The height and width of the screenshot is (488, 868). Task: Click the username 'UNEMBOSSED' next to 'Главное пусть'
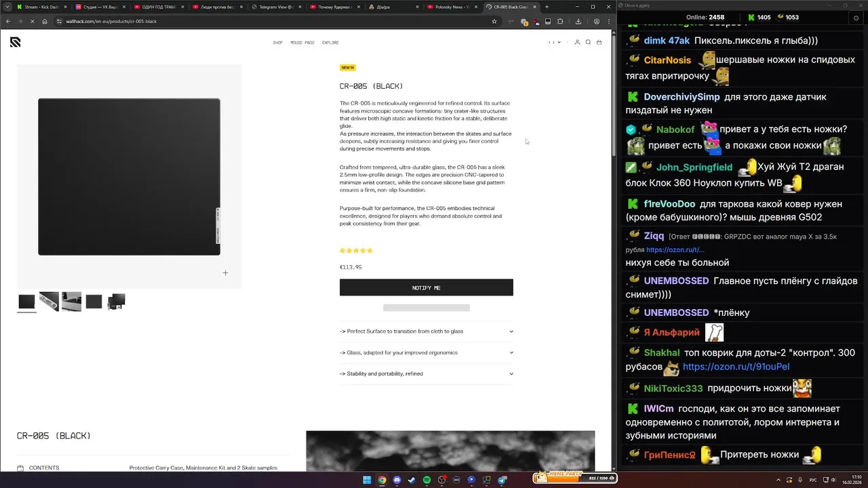click(676, 281)
